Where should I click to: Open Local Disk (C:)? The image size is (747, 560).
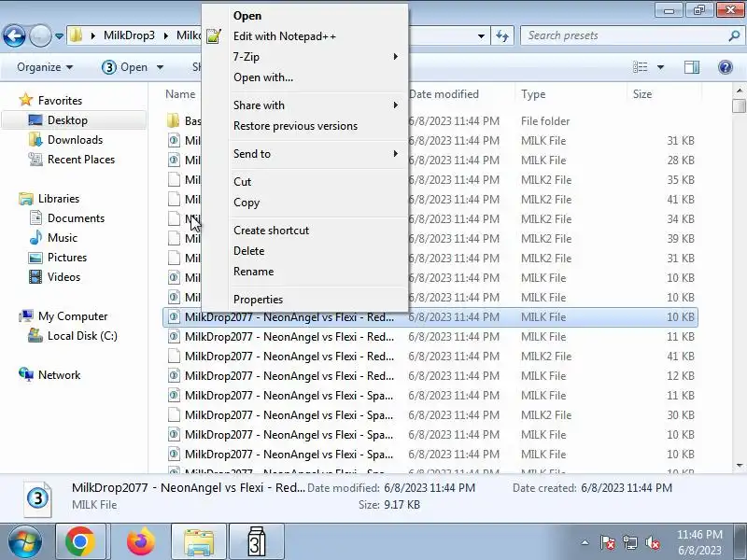82,336
